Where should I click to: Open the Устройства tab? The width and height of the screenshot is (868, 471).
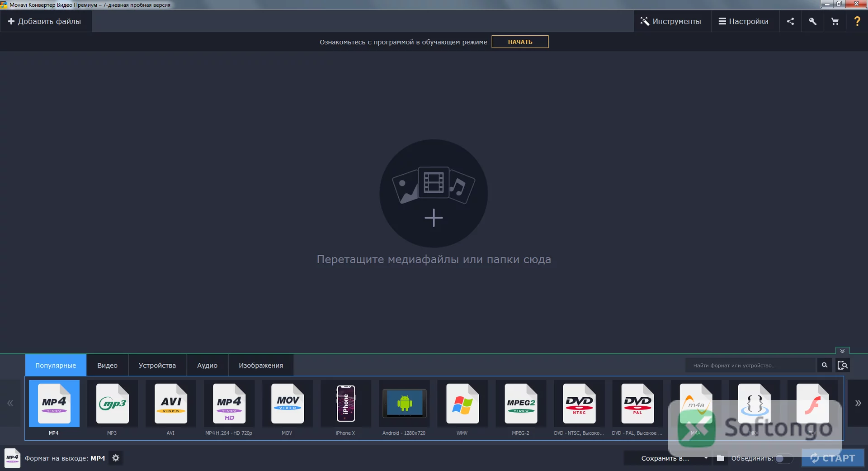[157, 365]
